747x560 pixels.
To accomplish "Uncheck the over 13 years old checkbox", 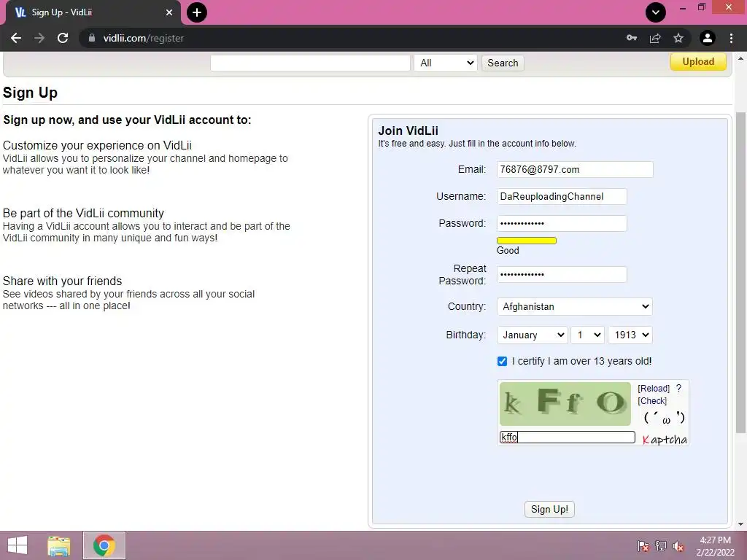I will tap(502, 362).
